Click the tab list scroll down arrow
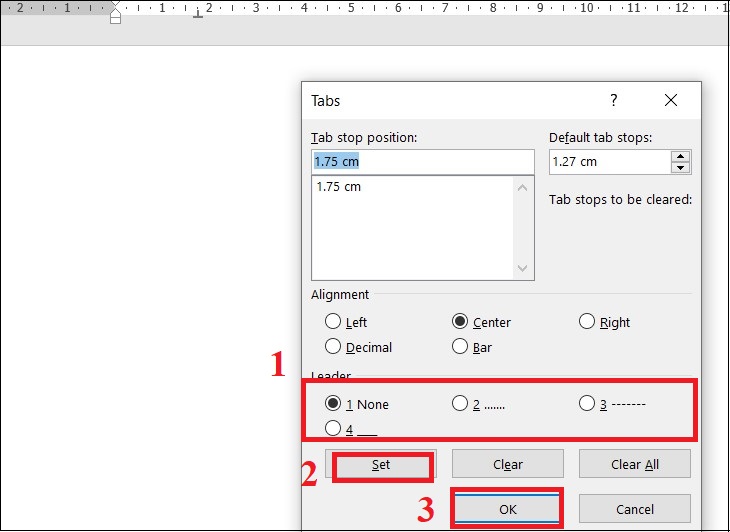 point(522,269)
